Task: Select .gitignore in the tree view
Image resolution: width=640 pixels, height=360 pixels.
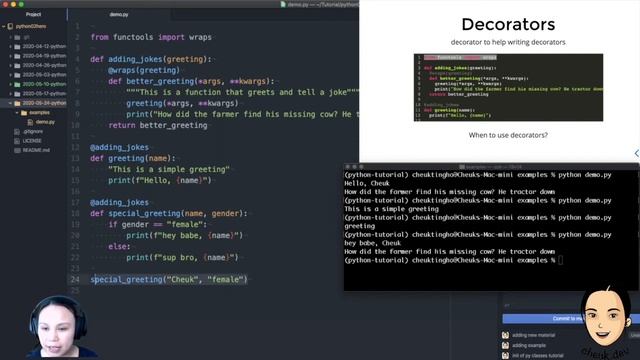Action: (33, 131)
